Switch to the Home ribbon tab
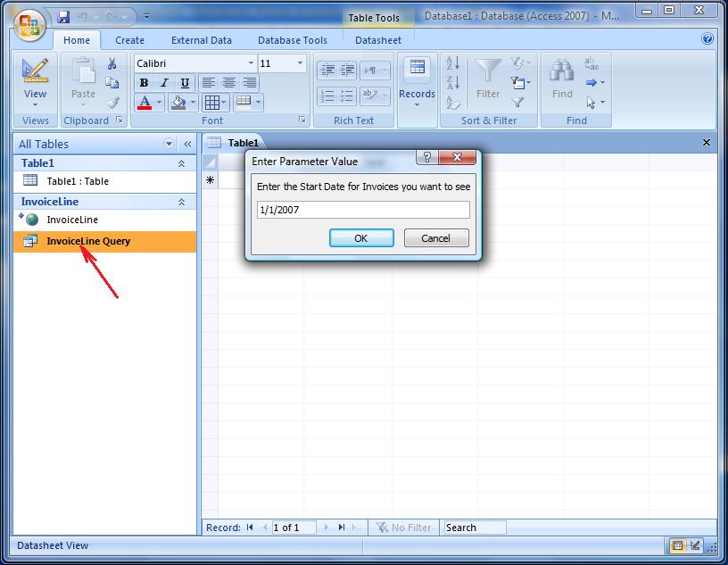The width and height of the screenshot is (728, 565). [x=77, y=40]
